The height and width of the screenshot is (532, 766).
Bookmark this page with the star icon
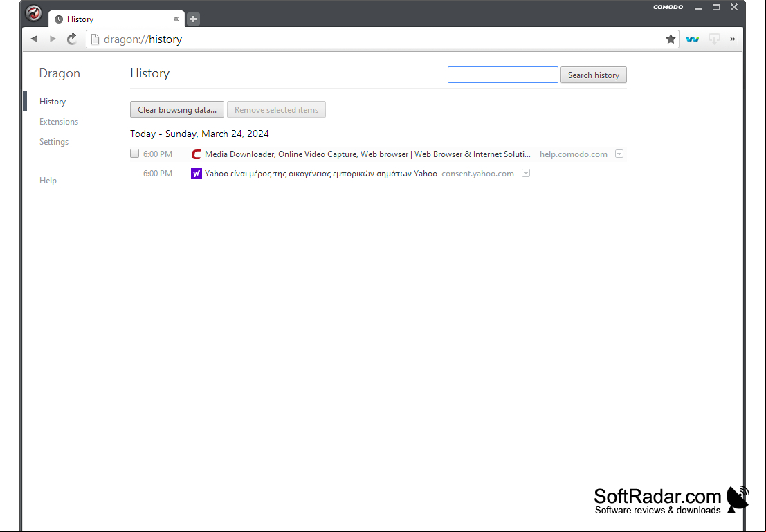(x=671, y=39)
